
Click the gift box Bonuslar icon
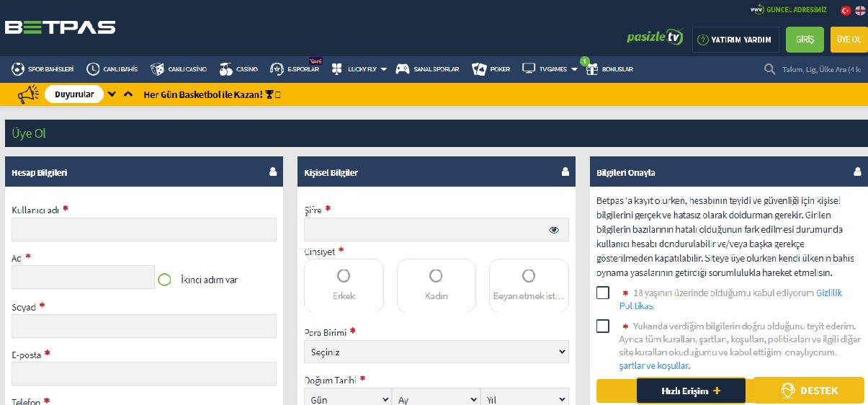tap(591, 69)
